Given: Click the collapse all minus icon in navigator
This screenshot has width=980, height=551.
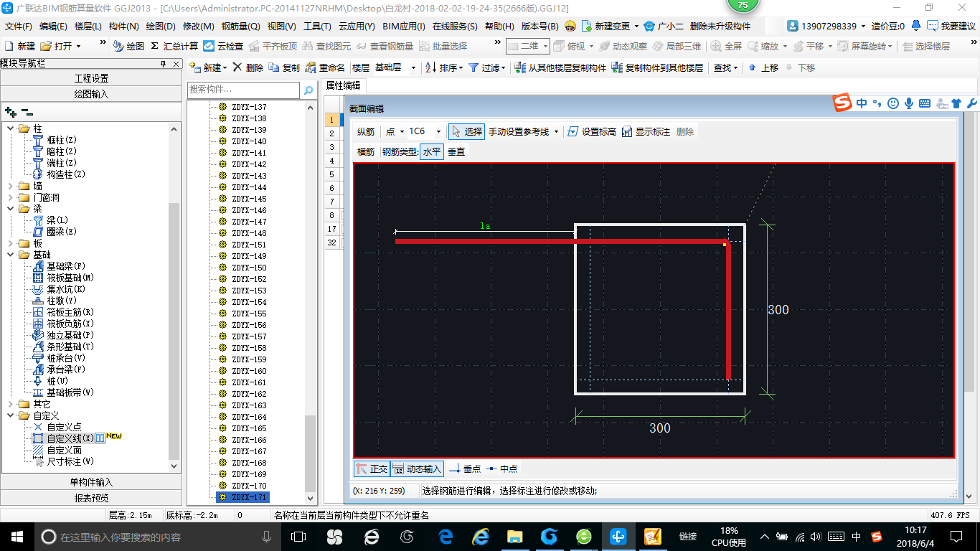Looking at the screenshot, I should 27,112.
